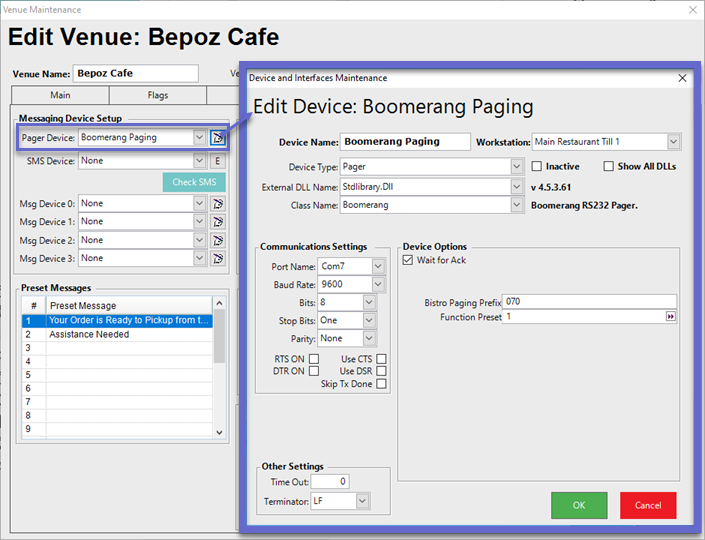Image resolution: width=705 pixels, height=540 pixels.
Task: Click the edit icon beside Msg Device 0
Action: [218, 203]
